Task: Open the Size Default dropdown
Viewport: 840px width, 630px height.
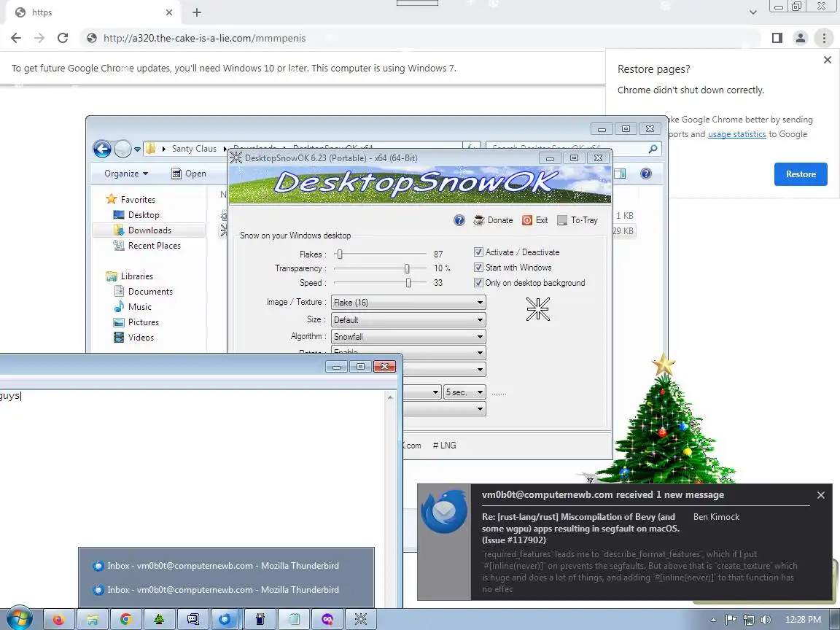Action: point(408,320)
